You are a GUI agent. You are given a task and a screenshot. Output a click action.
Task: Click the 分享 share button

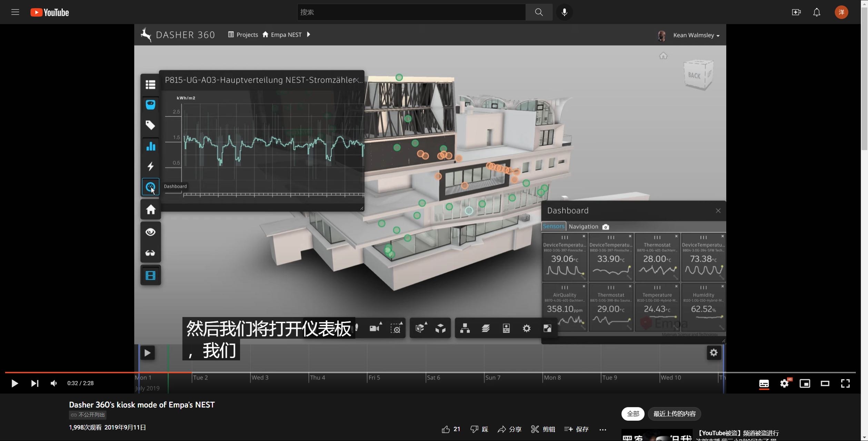coord(510,429)
